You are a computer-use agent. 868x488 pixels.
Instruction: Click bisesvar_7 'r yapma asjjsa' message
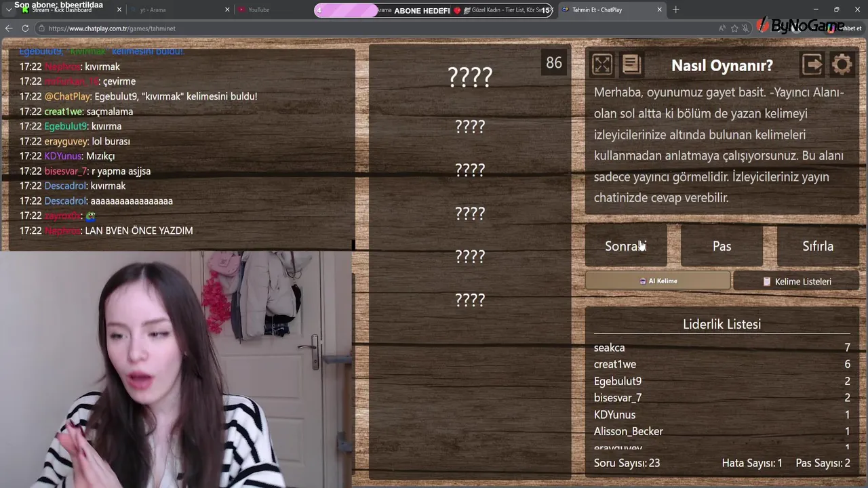(x=85, y=171)
